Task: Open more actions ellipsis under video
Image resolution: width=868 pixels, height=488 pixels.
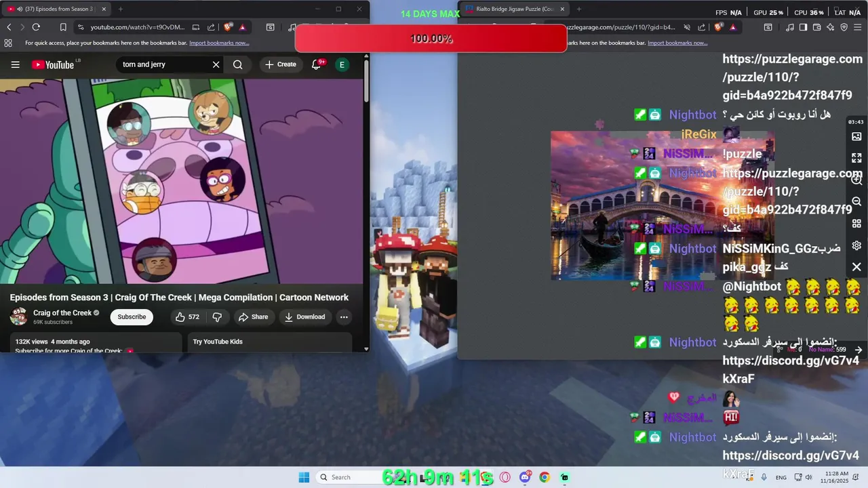Action: (x=344, y=317)
